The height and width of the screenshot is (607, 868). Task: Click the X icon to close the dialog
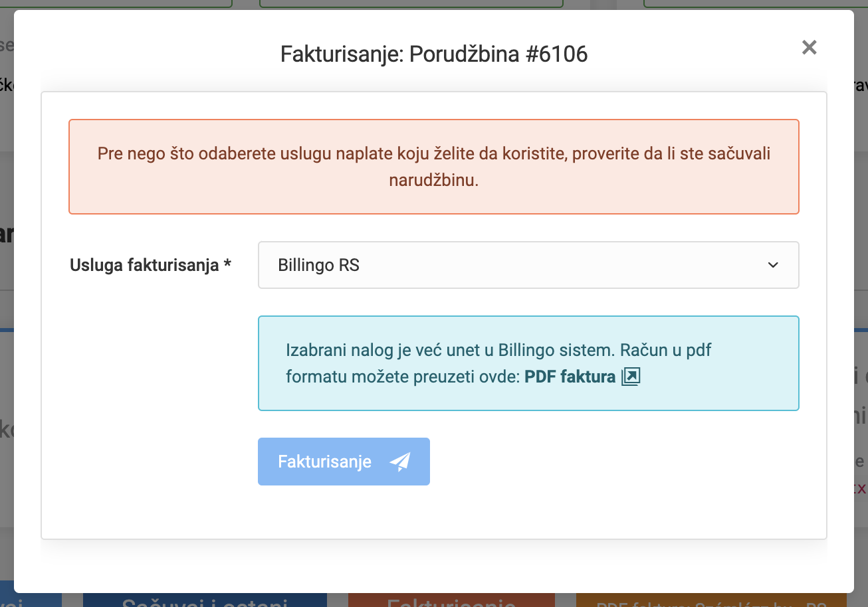[809, 47]
